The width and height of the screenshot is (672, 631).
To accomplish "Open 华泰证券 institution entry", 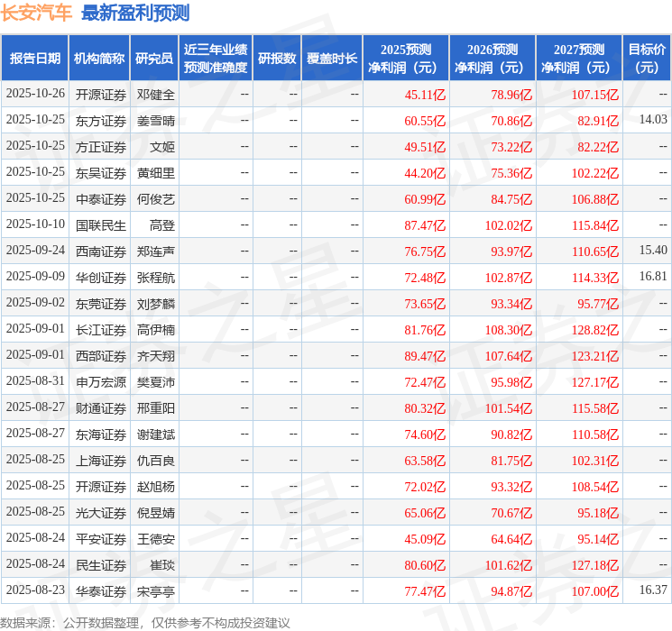I will [x=101, y=590].
